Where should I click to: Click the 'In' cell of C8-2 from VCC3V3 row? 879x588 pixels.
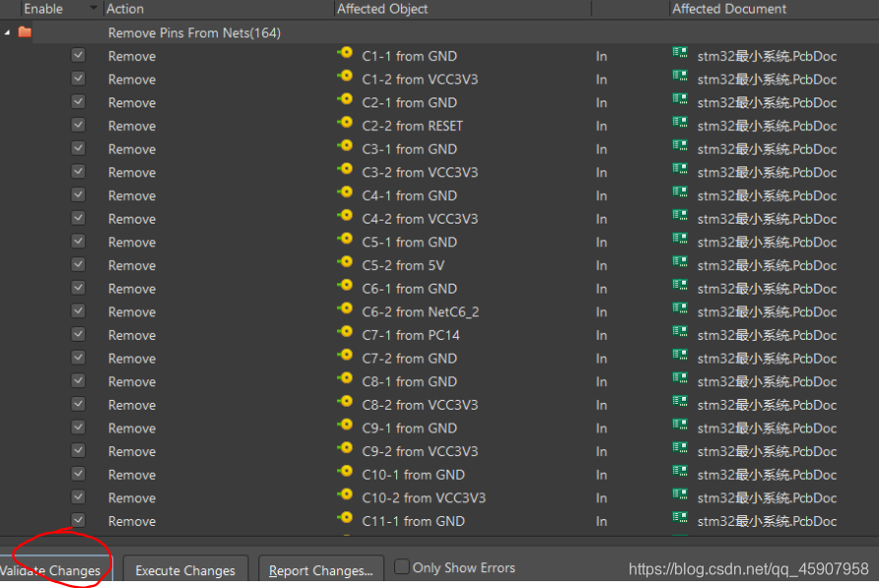coord(601,405)
